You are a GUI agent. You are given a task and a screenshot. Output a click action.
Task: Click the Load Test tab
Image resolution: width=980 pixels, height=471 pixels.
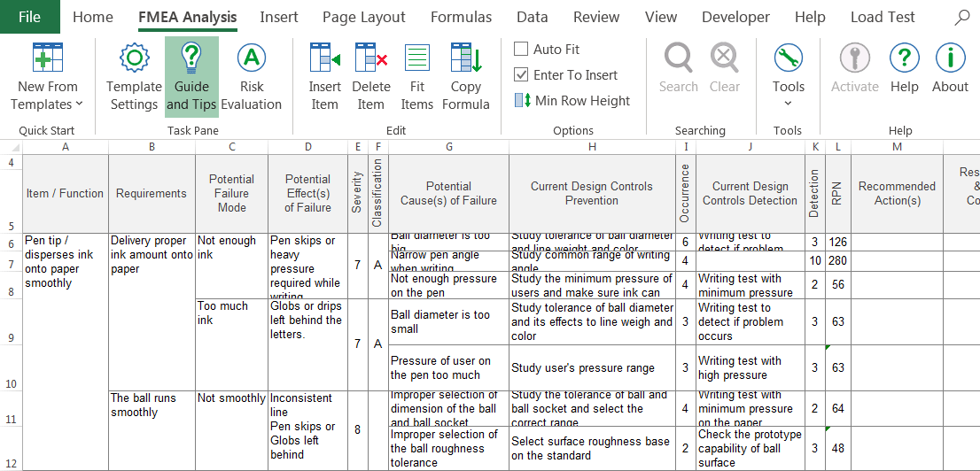click(883, 17)
